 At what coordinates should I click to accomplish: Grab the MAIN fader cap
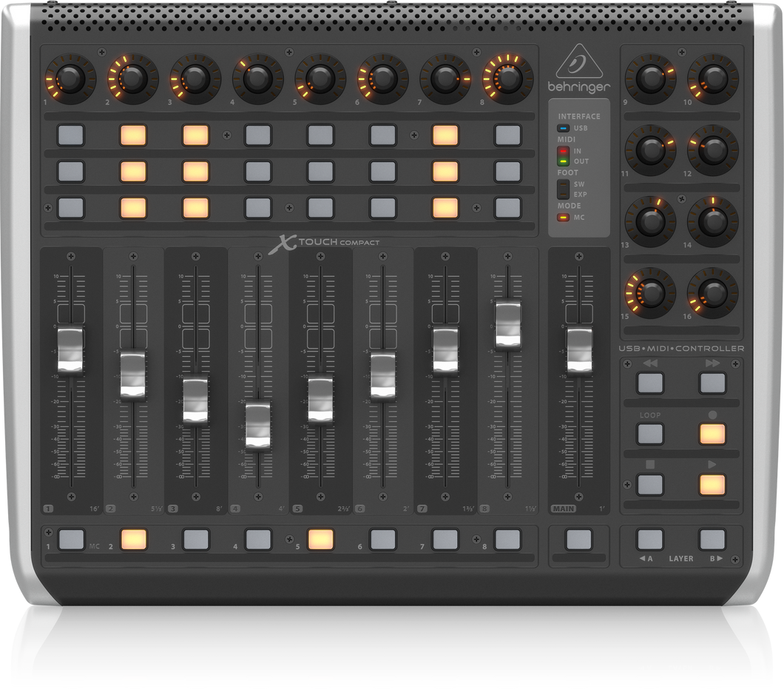point(579,349)
